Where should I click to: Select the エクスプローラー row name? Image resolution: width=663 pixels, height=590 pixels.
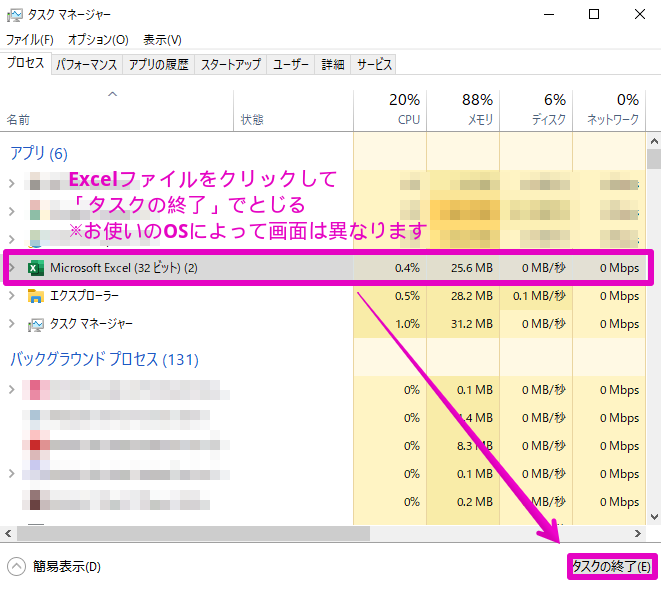point(85,296)
